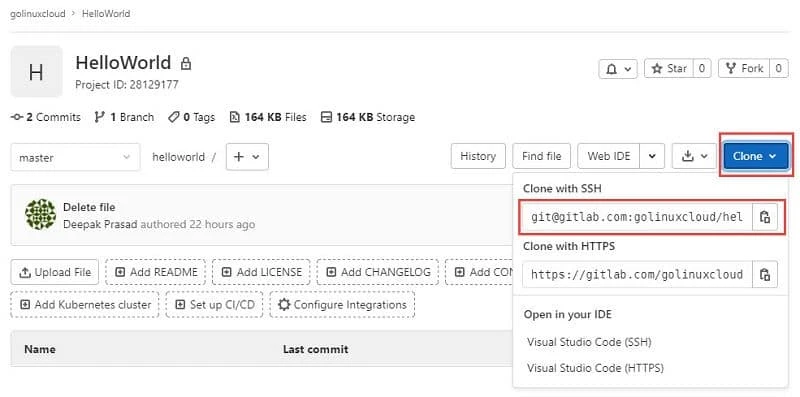Toggle the blue Clone dropdown
Image resolution: width=800 pixels, height=397 pixels.
pyautogui.click(x=756, y=156)
